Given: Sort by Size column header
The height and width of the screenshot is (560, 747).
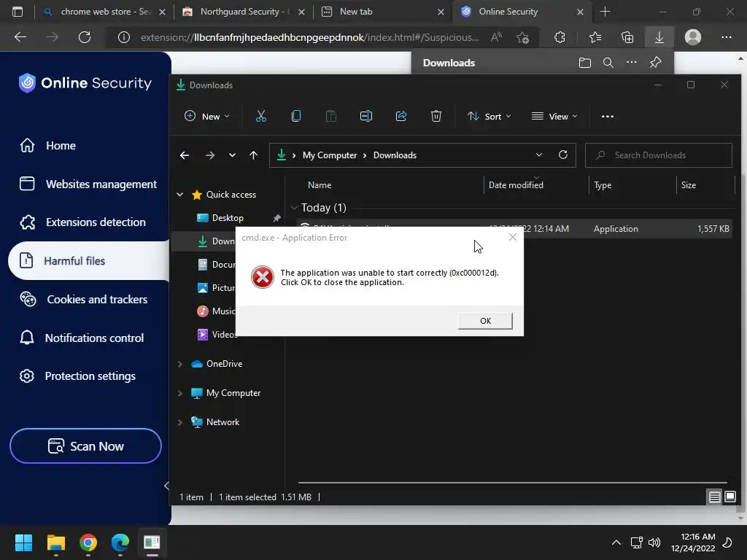Looking at the screenshot, I should click(x=689, y=184).
